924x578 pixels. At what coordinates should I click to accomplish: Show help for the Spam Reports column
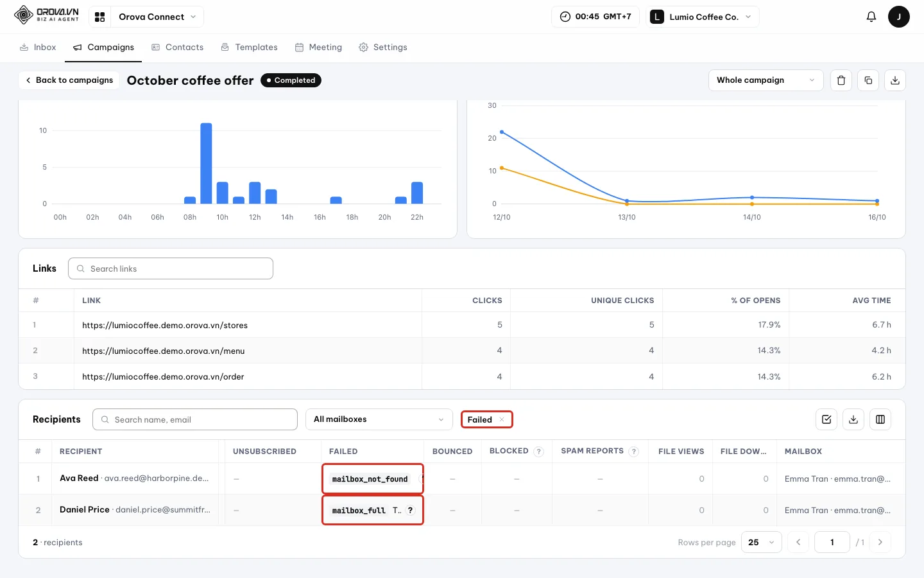(x=634, y=451)
